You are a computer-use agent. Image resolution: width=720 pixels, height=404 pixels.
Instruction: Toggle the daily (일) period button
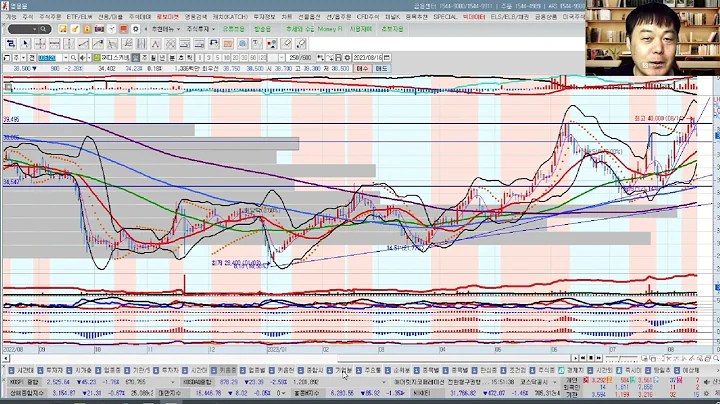coord(136,57)
